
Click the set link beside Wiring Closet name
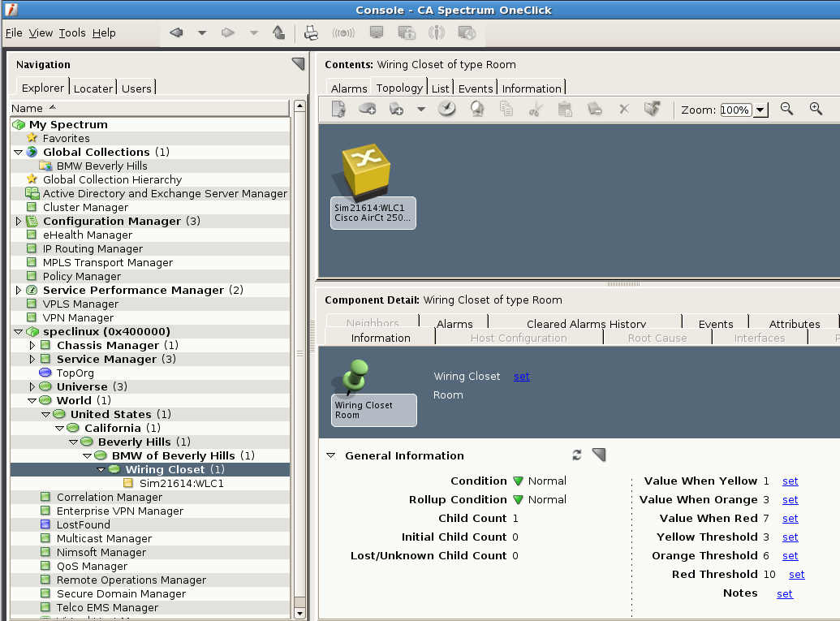click(x=522, y=376)
